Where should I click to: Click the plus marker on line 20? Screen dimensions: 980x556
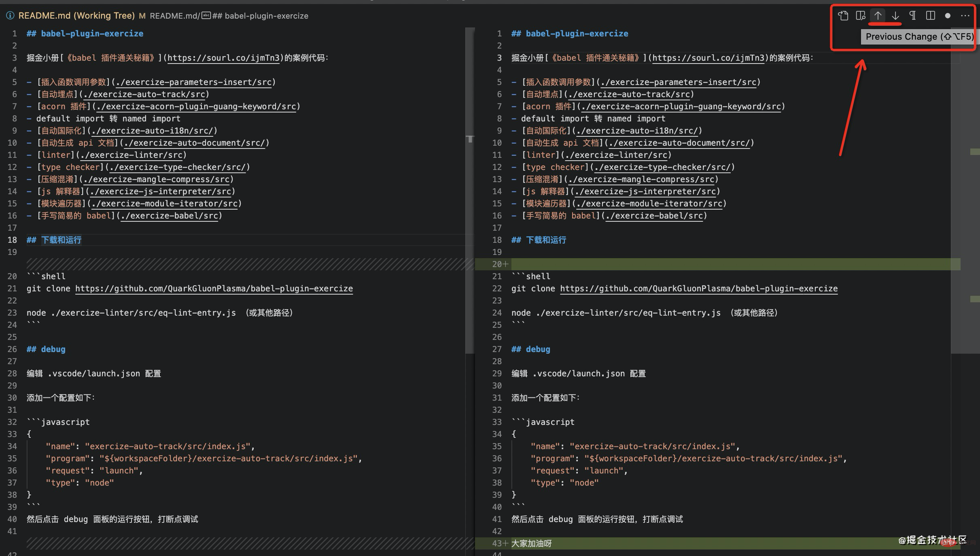[x=505, y=264]
